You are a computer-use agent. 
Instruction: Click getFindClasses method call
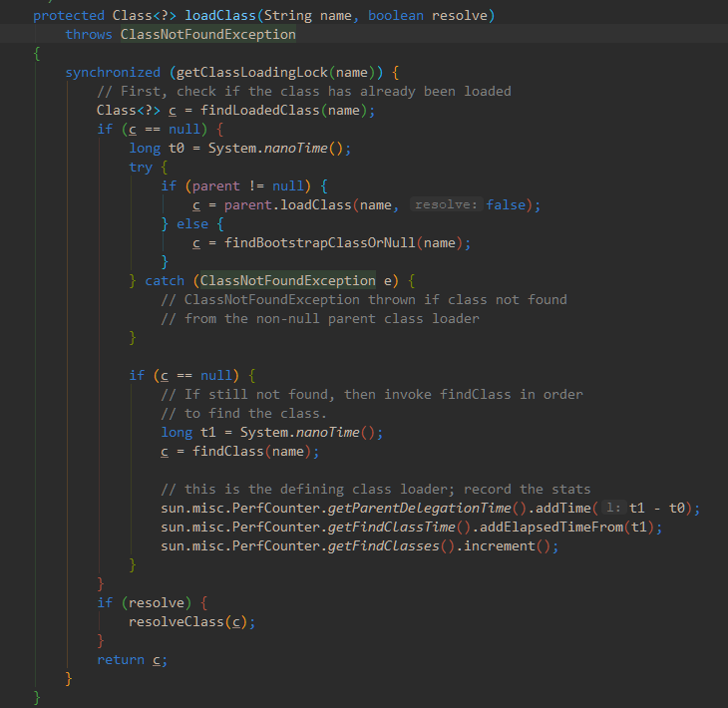pyautogui.click(x=384, y=546)
